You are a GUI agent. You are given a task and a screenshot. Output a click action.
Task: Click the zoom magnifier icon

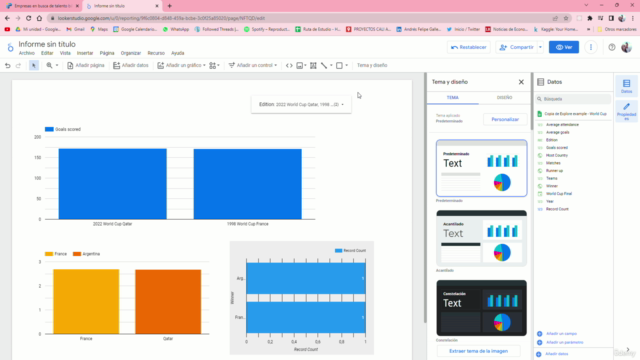(x=49, y=65)
